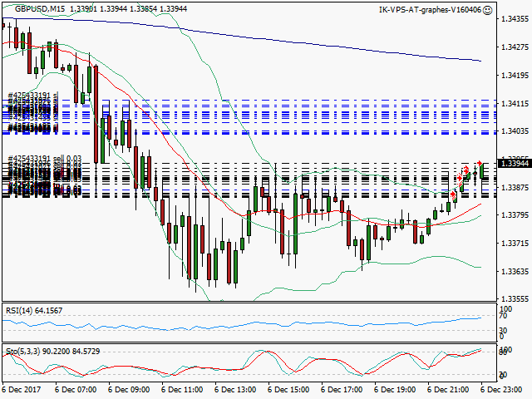The image size is (532, 399).
Task: Select the 6 Dec 15:00 time label
Action: 288,389
